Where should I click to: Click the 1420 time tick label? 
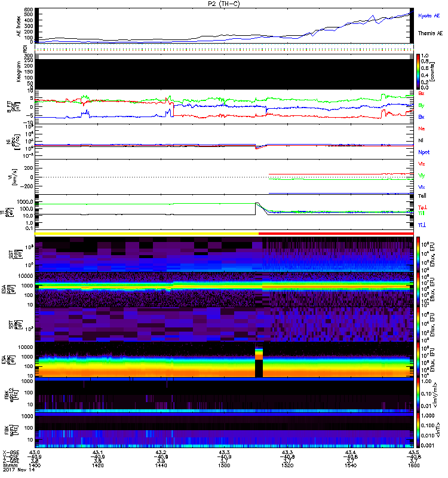pyautogui.click(x=97, y=465)
